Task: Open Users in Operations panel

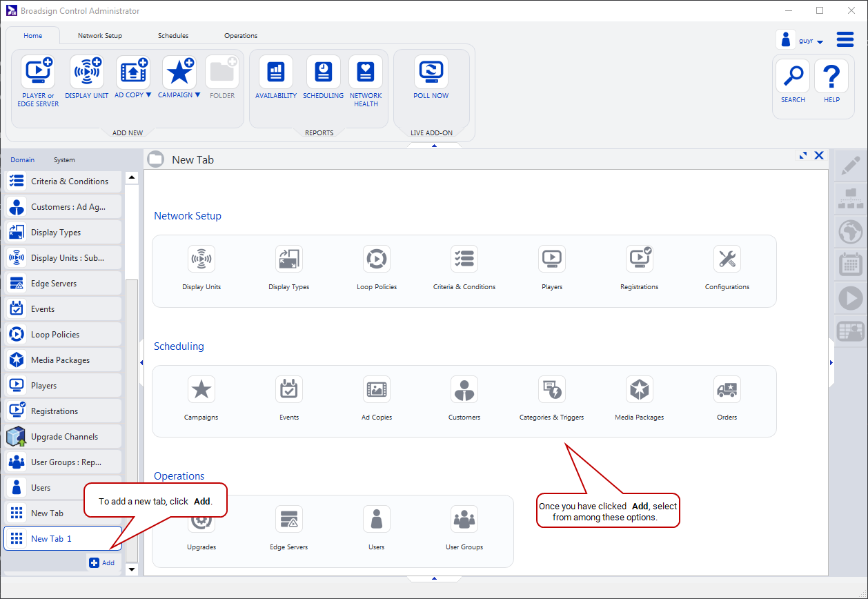Action: (377, 529)
